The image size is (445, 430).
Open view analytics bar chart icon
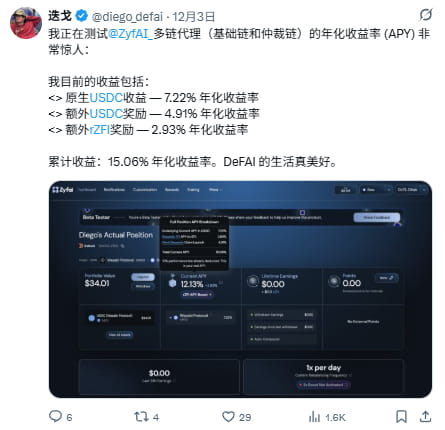(314, 416)
